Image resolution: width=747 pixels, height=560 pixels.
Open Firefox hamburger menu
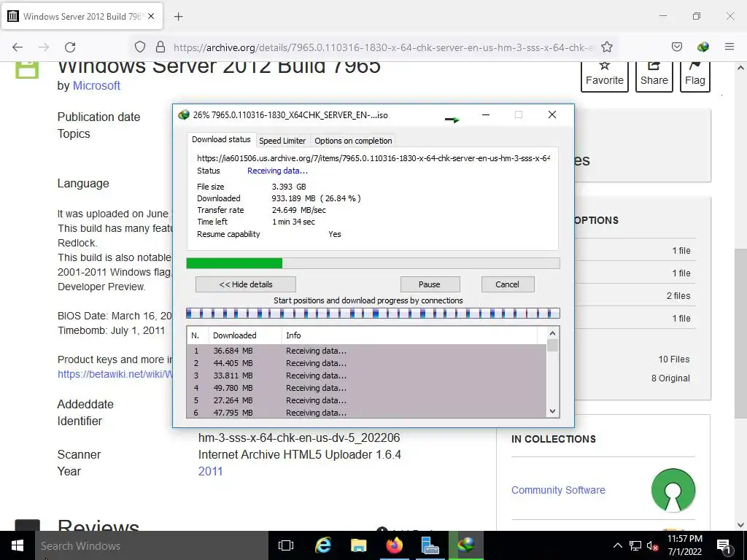tap(729, 47)
